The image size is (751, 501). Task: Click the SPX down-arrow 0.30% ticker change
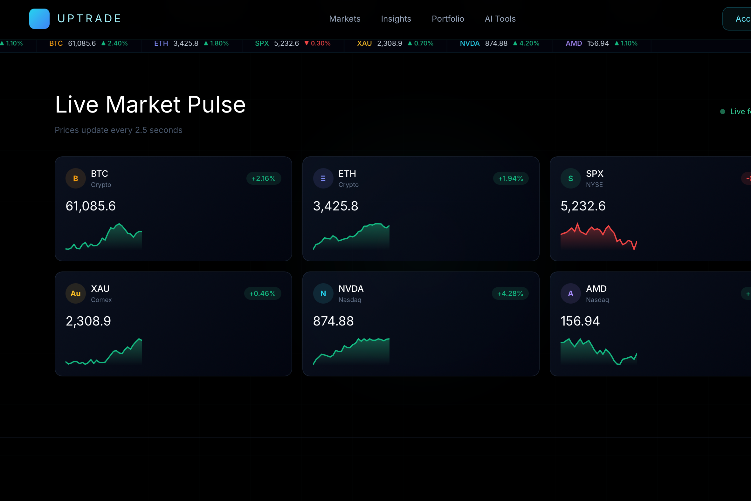coord(318,44)
